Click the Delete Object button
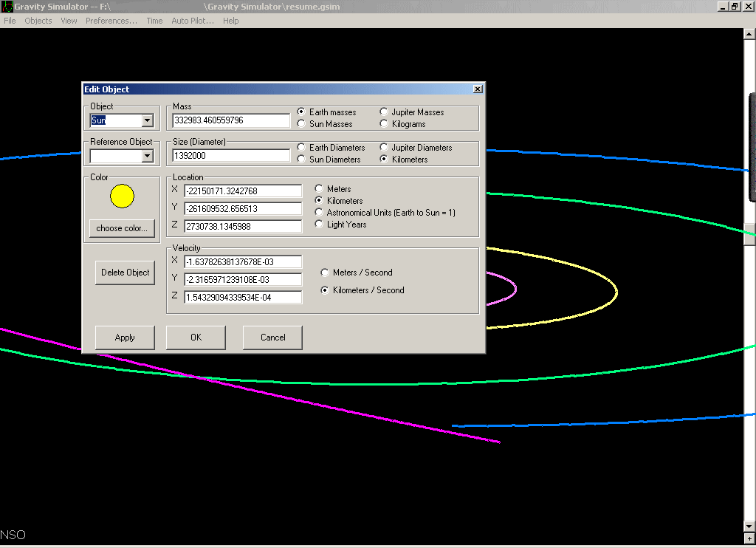This screenshot has width=756, height=548. coord(125,273)
